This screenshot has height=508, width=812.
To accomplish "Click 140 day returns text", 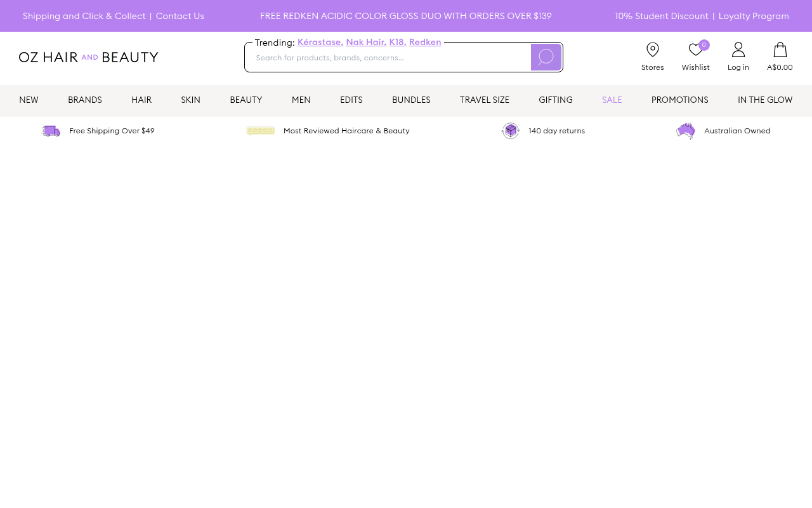I will pyautogui.click(x=557, y=131).
